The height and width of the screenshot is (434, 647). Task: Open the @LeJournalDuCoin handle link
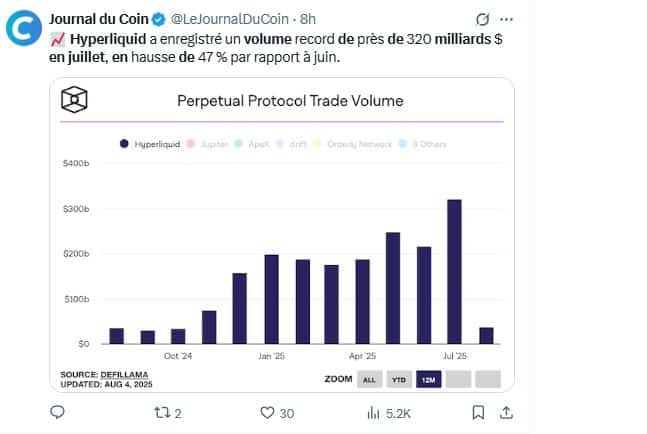click(230, 19)
